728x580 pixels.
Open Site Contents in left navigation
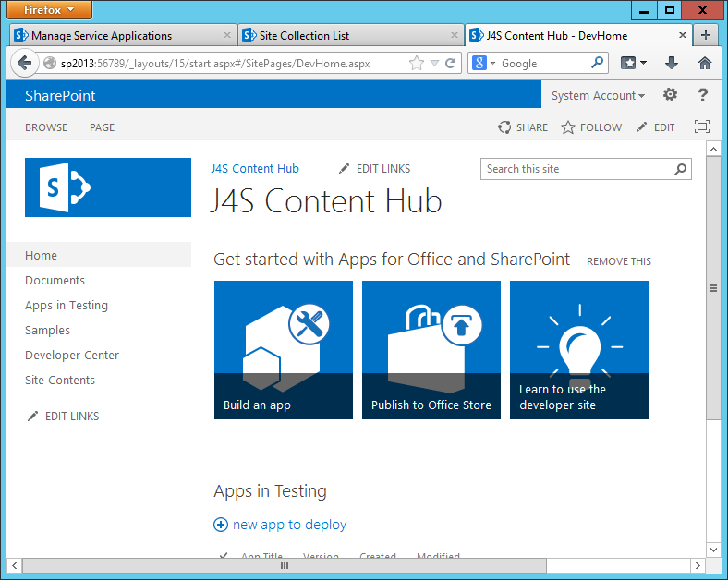[60, 380]
